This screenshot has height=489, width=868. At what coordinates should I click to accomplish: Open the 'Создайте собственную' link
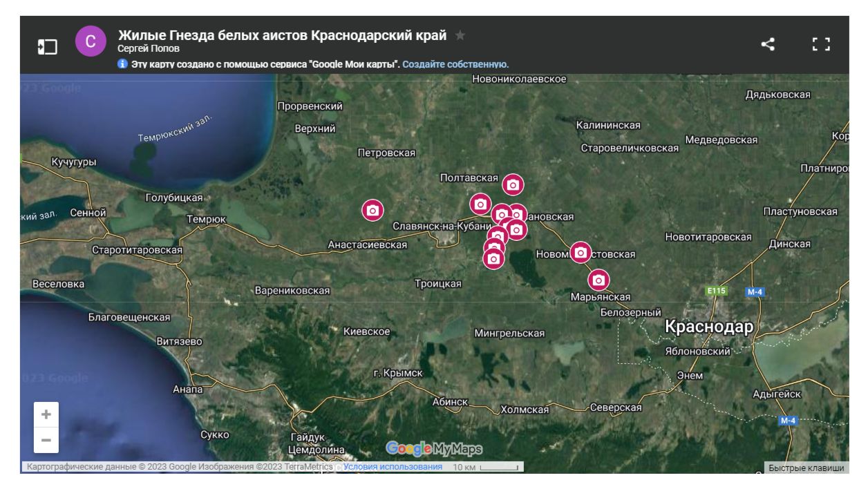pyautogui.click(x=455, y=64)
